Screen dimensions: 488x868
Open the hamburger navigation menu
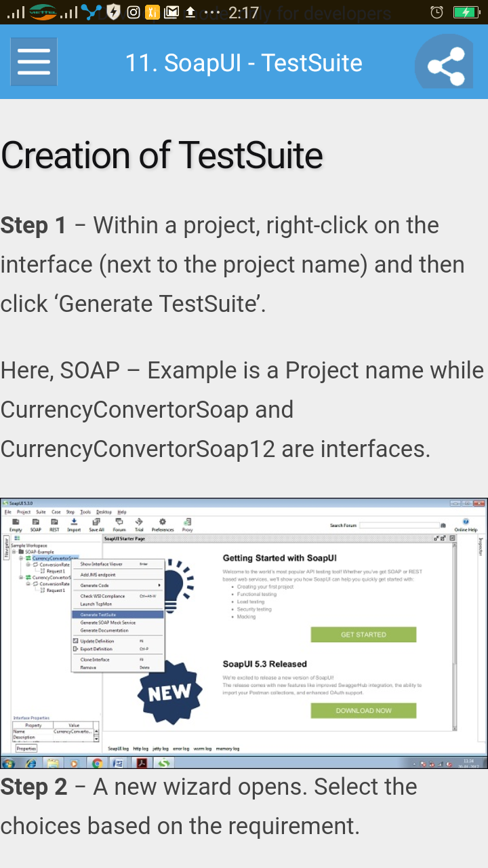[34, 62]
